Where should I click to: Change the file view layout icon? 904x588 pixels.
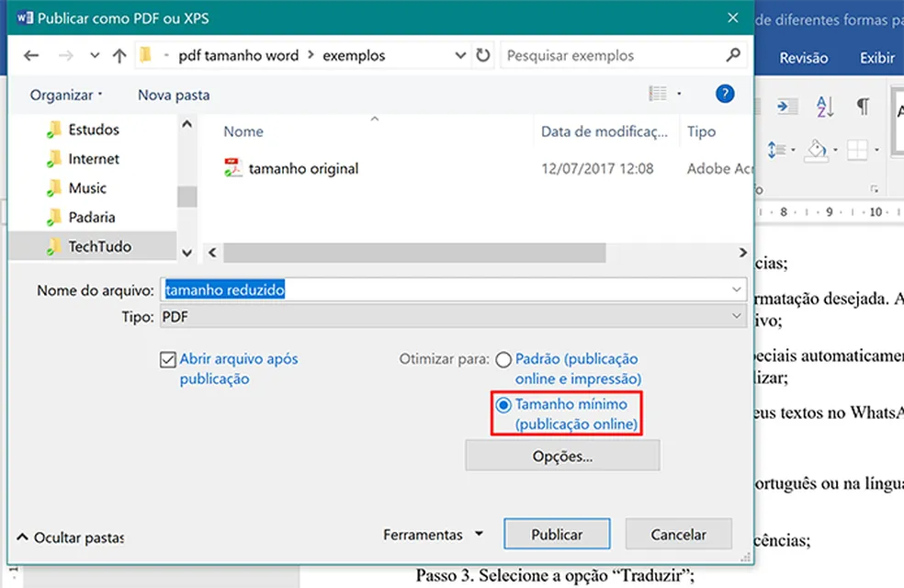(658, 94)
